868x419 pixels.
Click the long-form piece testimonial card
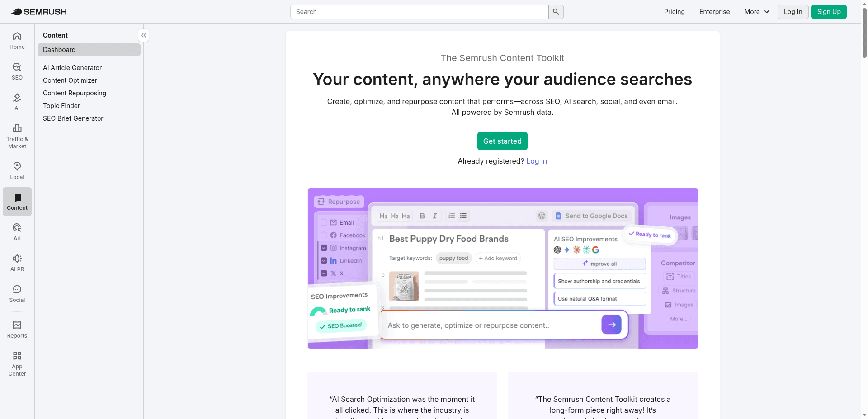(x=603, y=395)
